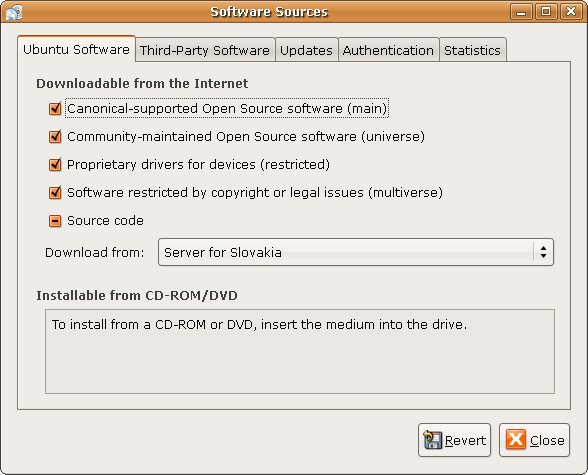
Task: Toggle Community-maintained software (universe) checkbox
Action: point(55,136)
